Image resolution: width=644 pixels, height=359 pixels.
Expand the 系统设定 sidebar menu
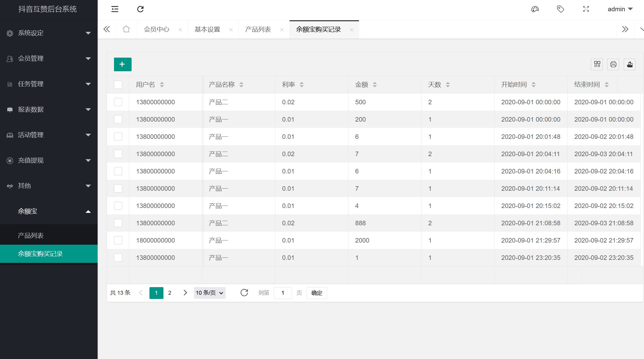(x=49, y=33)
